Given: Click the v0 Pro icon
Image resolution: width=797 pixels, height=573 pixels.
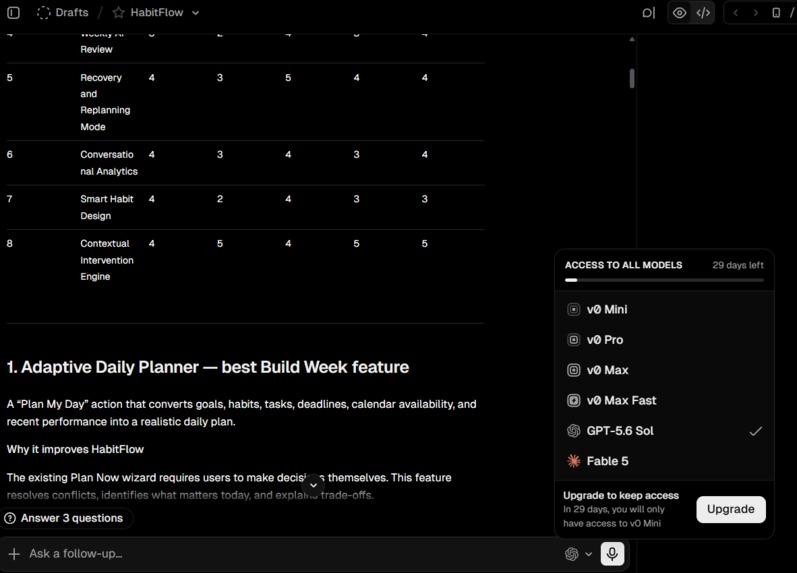Looking at the screenshot, I should (x=573, y=340).
